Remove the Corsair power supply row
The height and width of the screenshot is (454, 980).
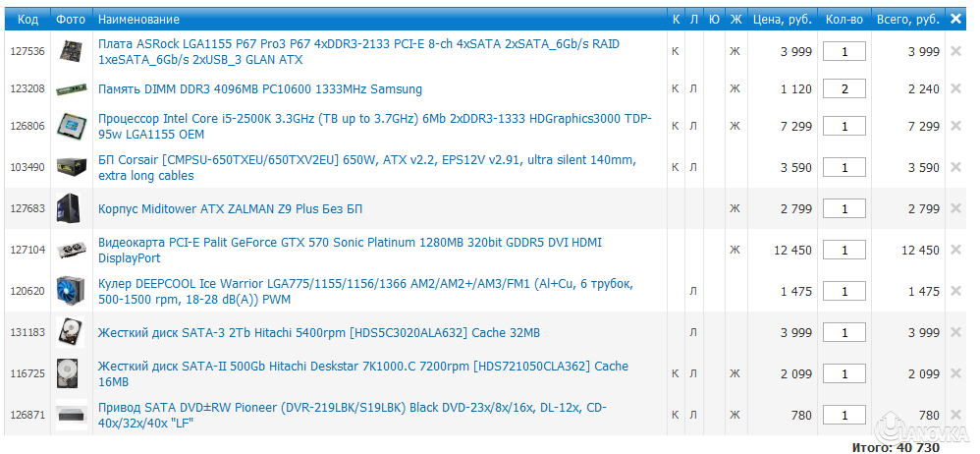[955, 167]
